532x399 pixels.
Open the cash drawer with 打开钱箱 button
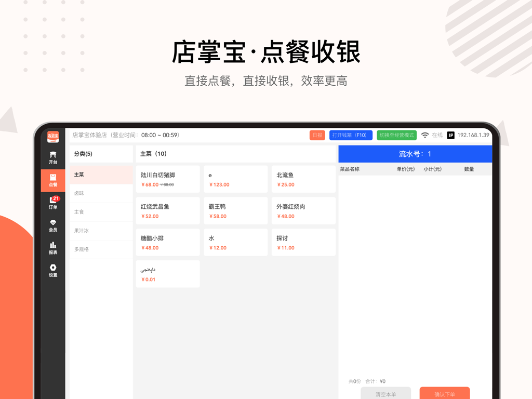(x=351, y=135)
